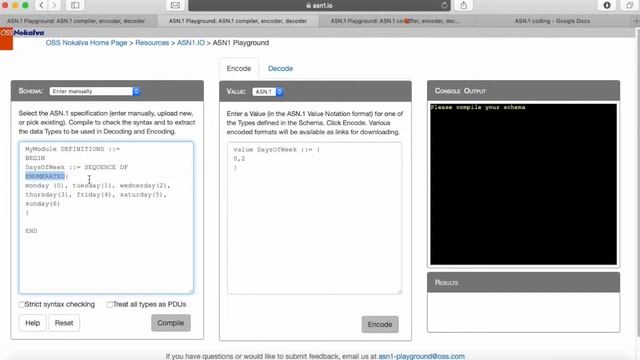The image size is (640, 360).
Task: Go back with Safari back arrow
Action: (41, 5)
